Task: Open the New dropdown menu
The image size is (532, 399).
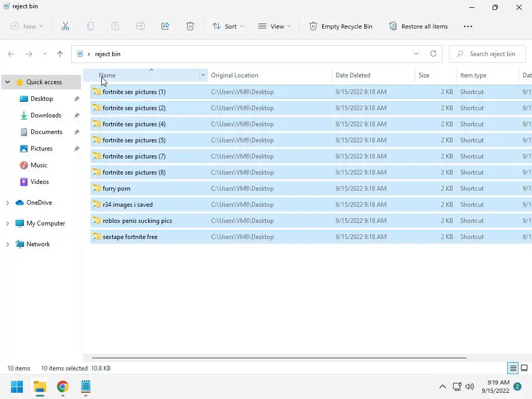Action: 27,26
